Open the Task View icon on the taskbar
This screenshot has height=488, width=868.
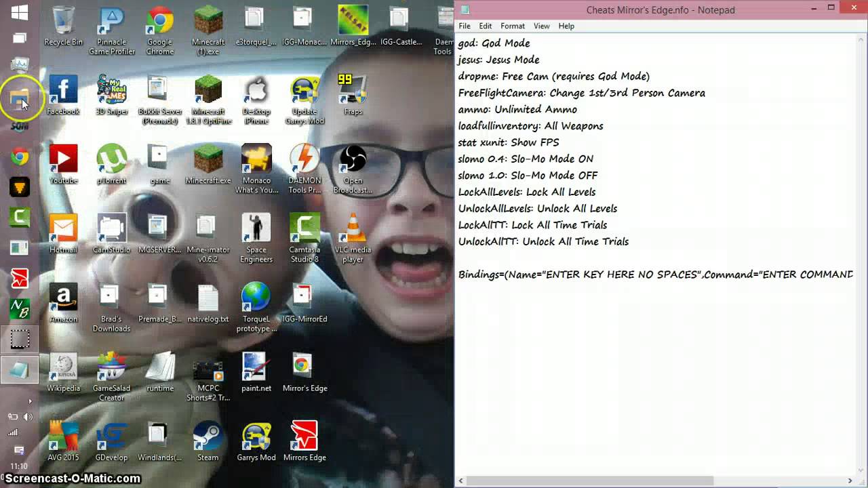(x=20, y=39)
